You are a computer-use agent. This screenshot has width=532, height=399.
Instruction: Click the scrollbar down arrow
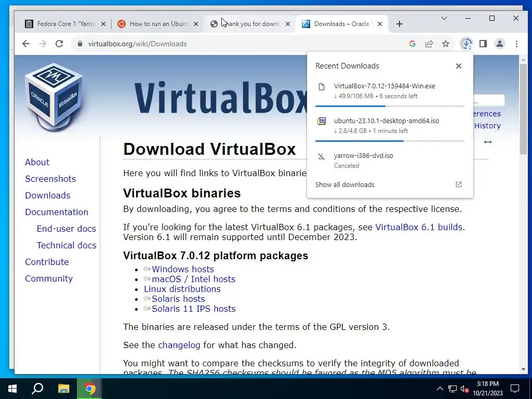click(x=523, y=369)
